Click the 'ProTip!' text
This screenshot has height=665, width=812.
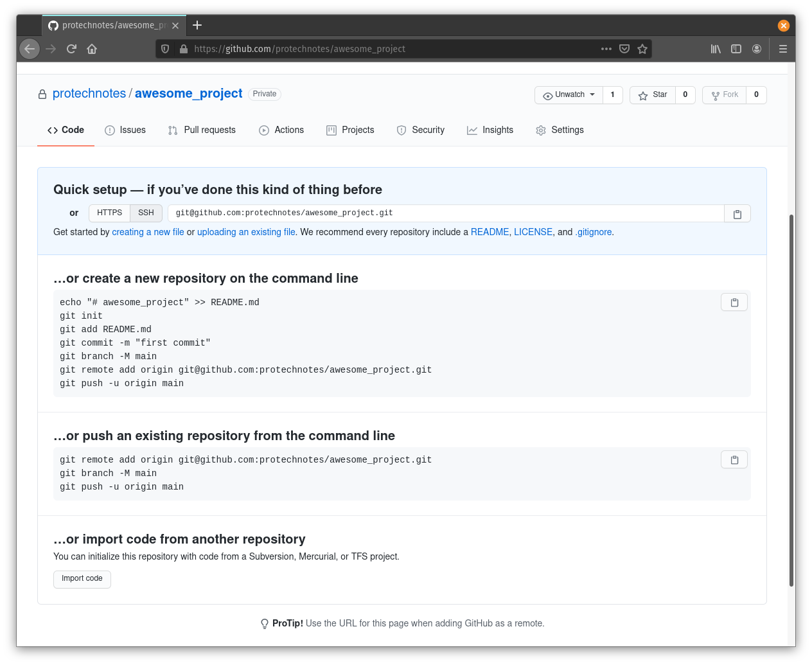tap(288, 623)
